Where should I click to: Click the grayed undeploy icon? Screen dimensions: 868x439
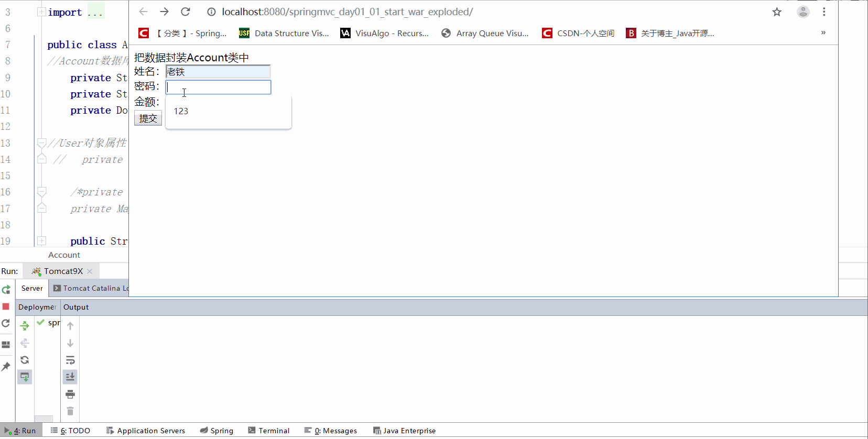tap(25, 343)
